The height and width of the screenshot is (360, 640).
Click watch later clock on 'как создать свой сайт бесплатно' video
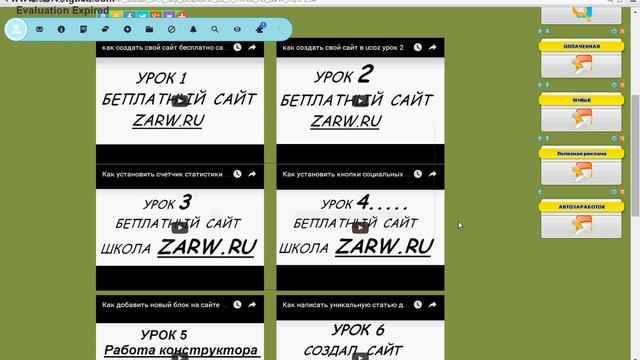(237, 47)
